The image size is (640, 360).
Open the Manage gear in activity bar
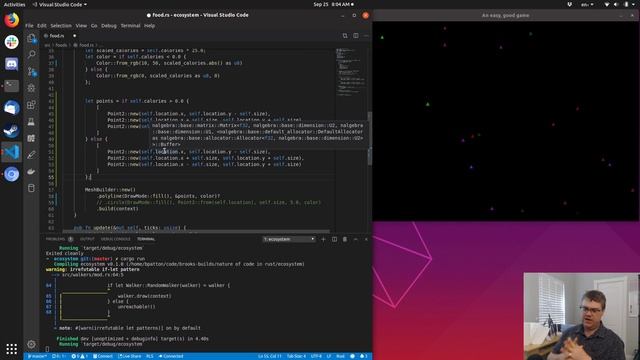pos(31,344)
